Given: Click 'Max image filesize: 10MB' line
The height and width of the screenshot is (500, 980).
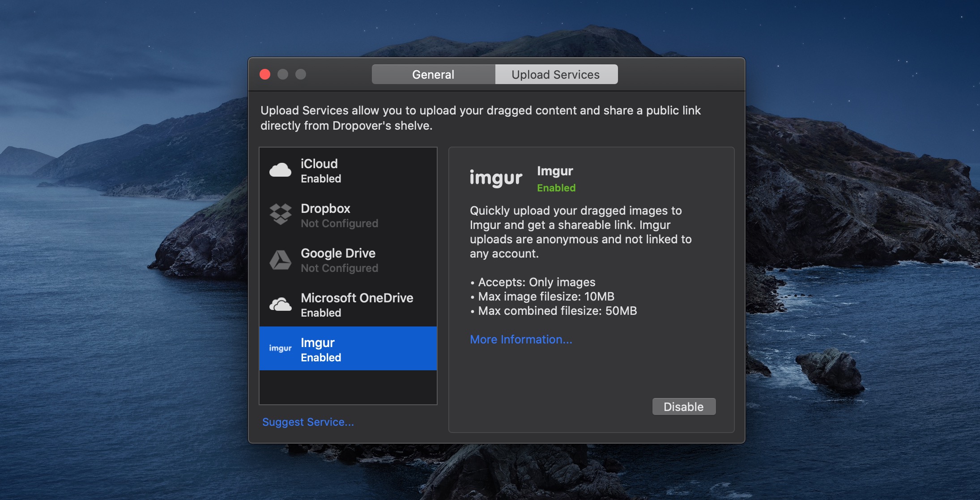Looking at the screenshot, I should pos(542,297).
